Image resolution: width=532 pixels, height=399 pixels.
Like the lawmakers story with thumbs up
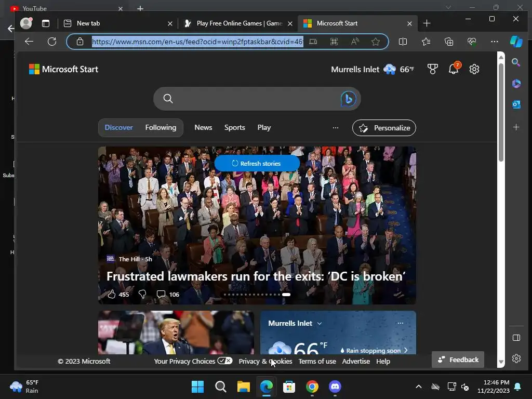(111, 294)
